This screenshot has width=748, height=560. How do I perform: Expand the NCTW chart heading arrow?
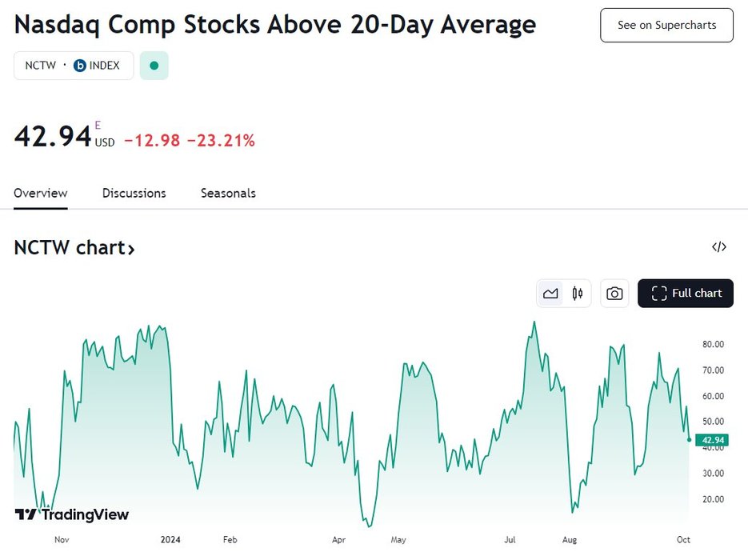tap(131, 249)
